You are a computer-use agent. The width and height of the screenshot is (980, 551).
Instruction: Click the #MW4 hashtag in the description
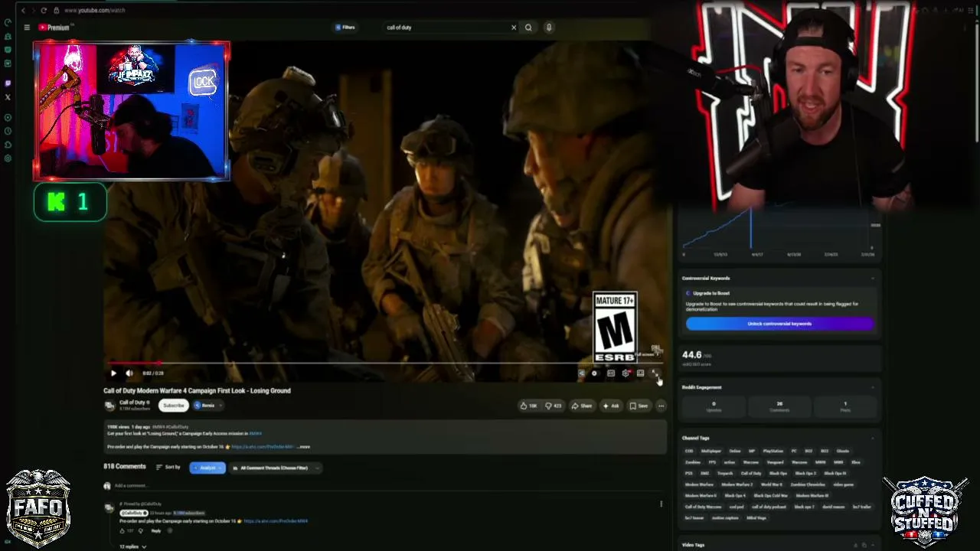(x=255, y=434)
